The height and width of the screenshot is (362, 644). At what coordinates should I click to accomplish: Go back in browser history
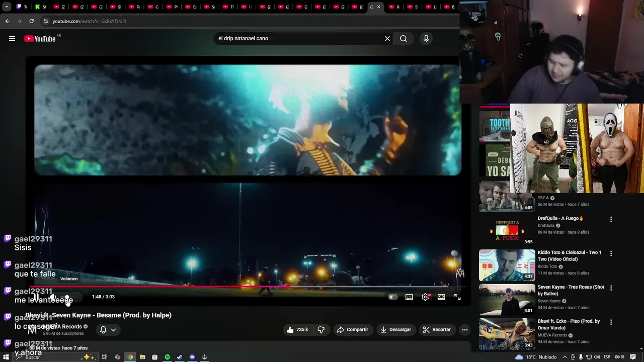[7, 21]
